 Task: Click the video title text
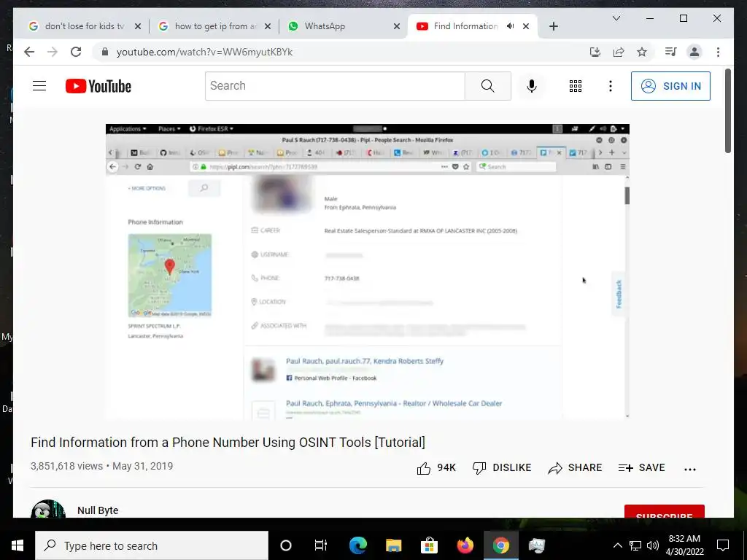[228, 443]
